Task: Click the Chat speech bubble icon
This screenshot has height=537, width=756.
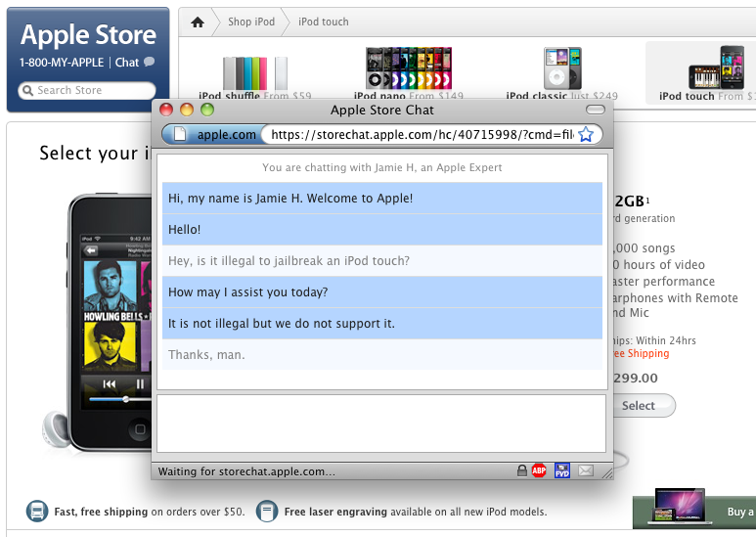Action: (x=150, y=62)
